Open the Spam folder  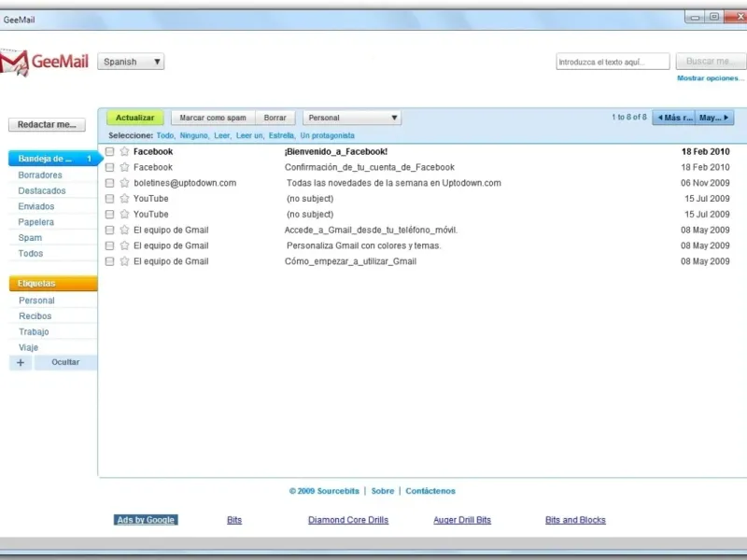tap(30, 238)
